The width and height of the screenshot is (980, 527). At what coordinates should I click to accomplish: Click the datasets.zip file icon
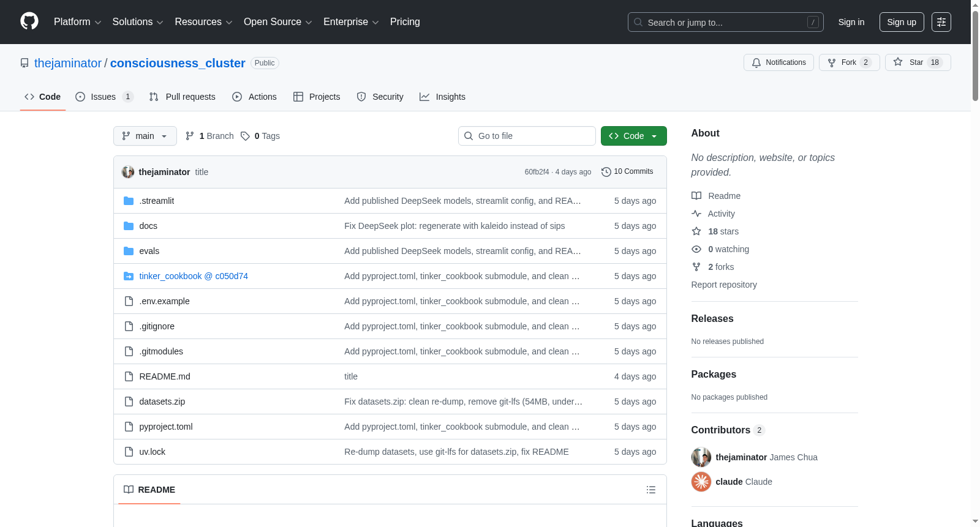point(129,402)
